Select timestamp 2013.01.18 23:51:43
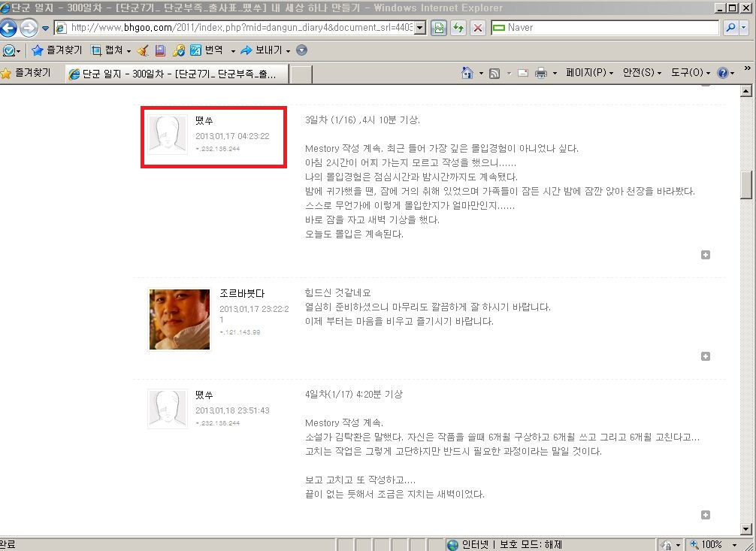The height and width of the screenshot is (551, 756). tap(232, 410)
